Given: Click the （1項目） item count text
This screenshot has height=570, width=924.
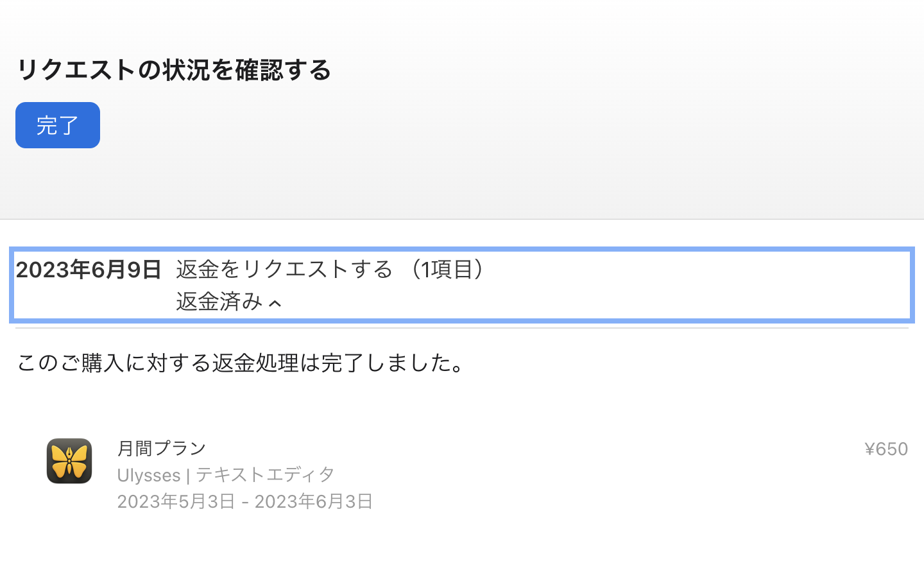Looking at the screenshot, I should 448,269.
